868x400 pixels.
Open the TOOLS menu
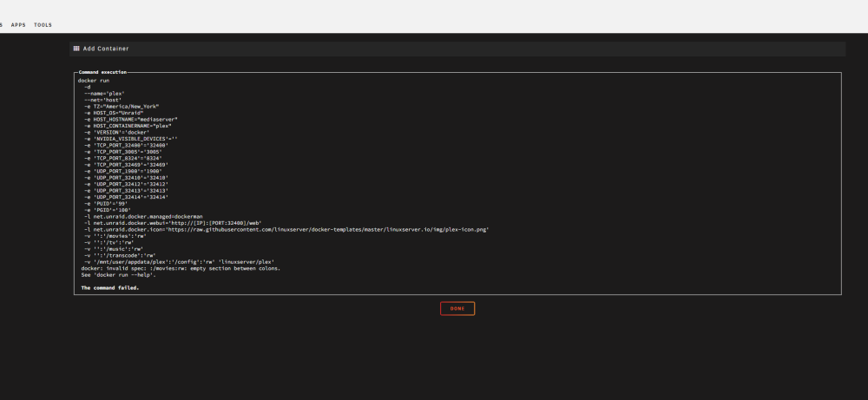(x=43, y=25)
